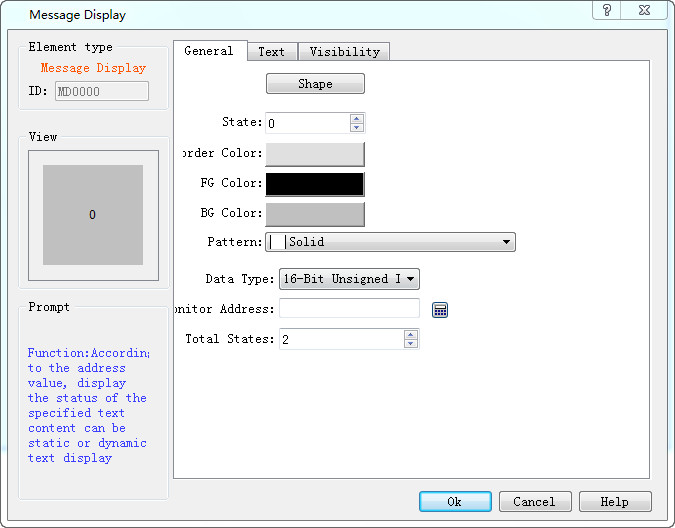The height and width of the screenshot is (528, 675).
Task: Click the Monitor Address field
Action: coord(349,308)
